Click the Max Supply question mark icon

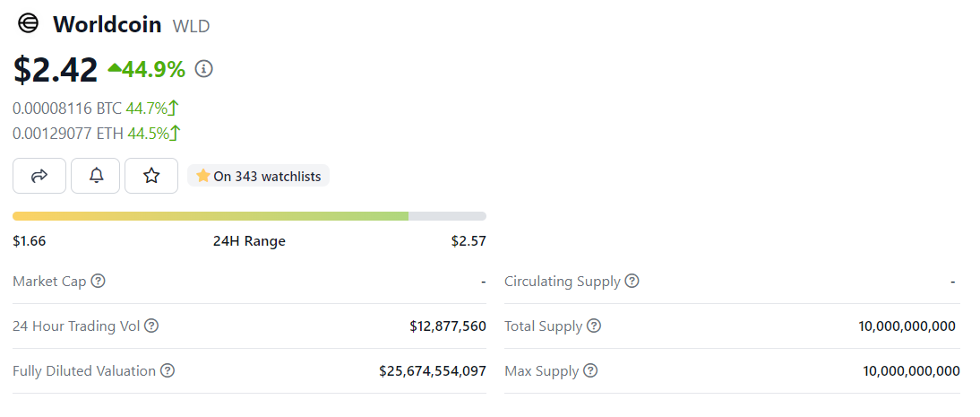[x=590, y=371]
